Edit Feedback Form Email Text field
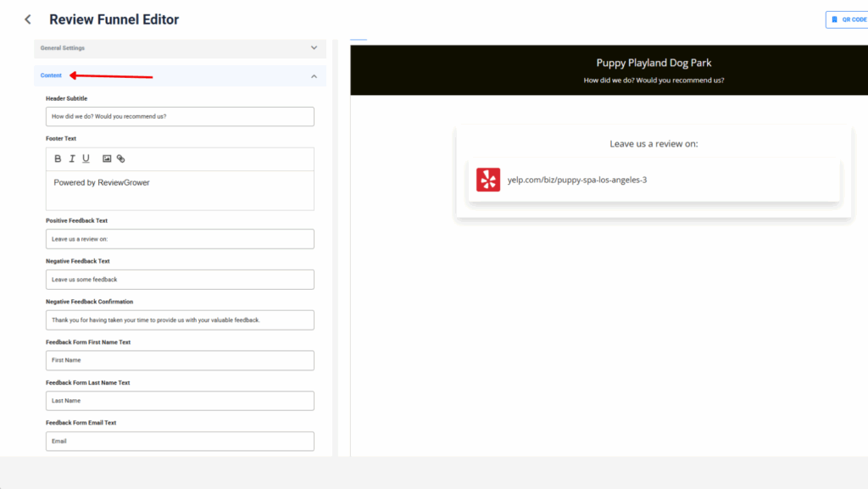 [x=180, y=442]
